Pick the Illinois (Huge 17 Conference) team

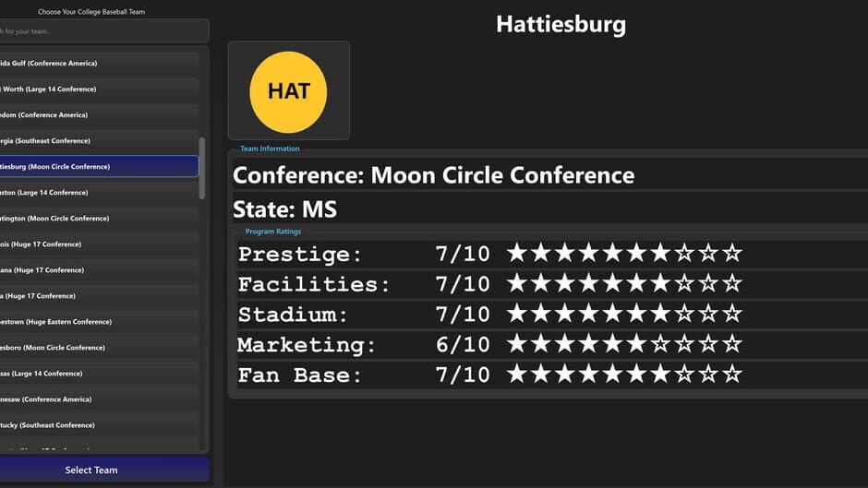click(x=97, y=244)
